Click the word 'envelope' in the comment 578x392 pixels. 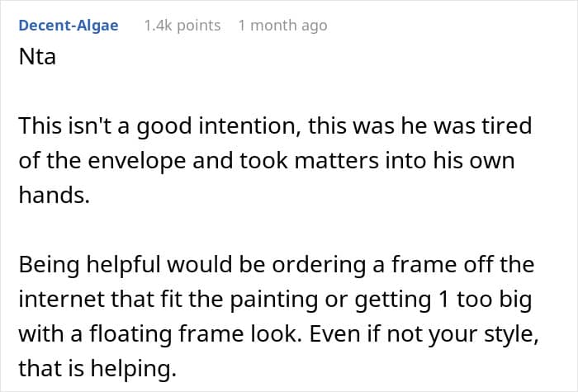(137, 161)
